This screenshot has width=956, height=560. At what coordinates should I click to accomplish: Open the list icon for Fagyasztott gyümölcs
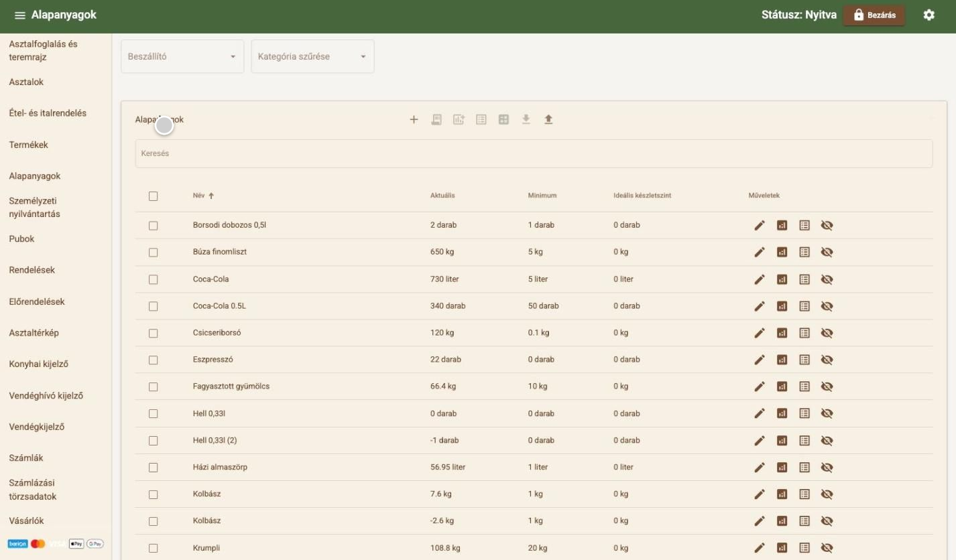(804, 387)
